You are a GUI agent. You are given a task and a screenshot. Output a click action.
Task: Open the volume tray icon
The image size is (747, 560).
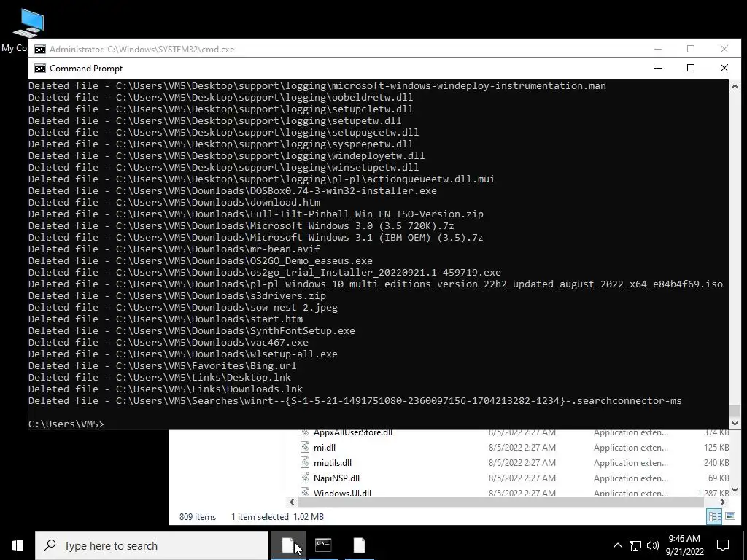(652, 545)
